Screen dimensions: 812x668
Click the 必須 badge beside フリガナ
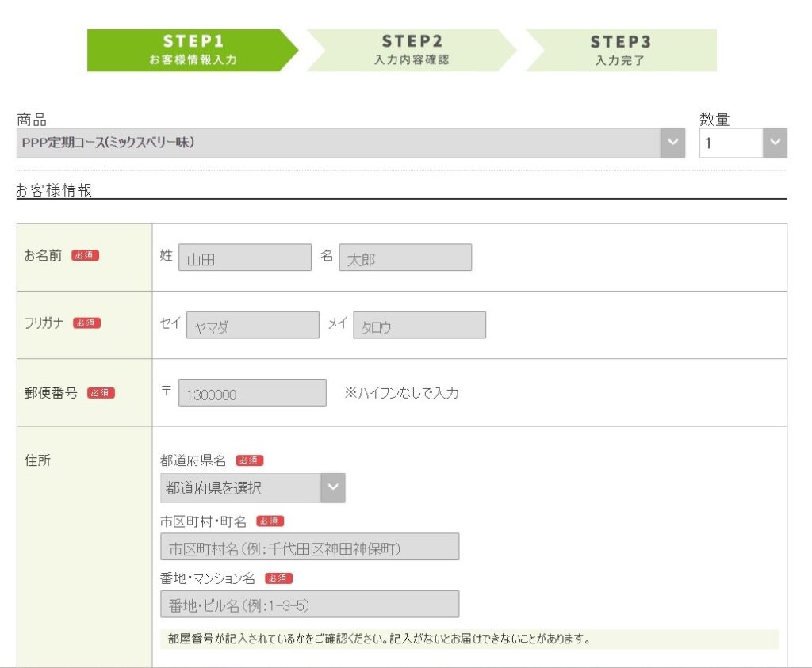[87, 323]
